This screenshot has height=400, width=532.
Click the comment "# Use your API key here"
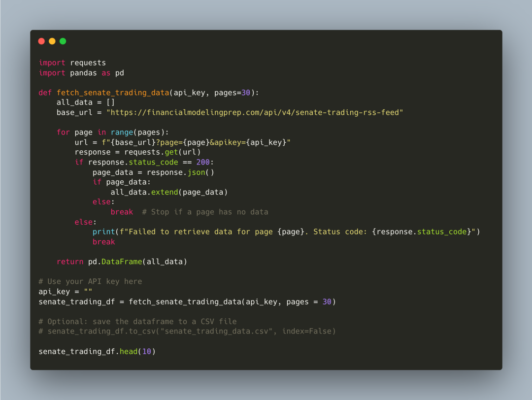point(90,282)
